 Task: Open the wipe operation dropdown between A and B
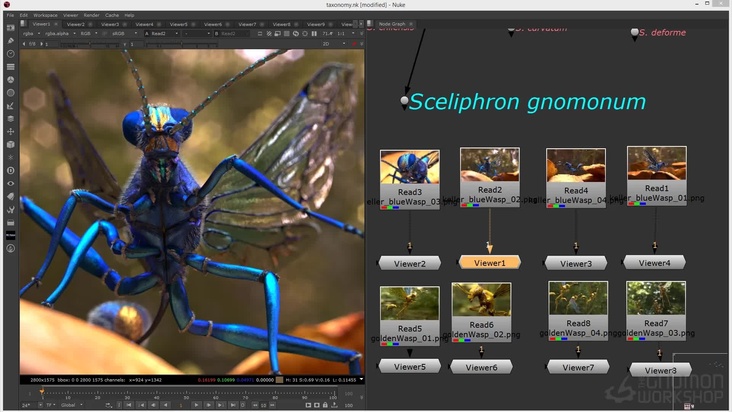click(x=196, y=34)
